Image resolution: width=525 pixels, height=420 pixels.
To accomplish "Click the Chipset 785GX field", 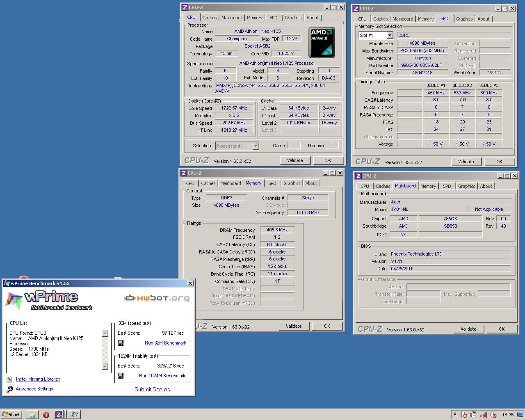I will (450, 219).
